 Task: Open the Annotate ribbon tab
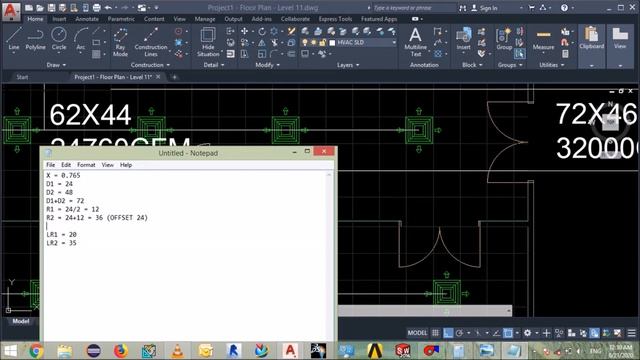pyautogui.click(x=87, y=19)
